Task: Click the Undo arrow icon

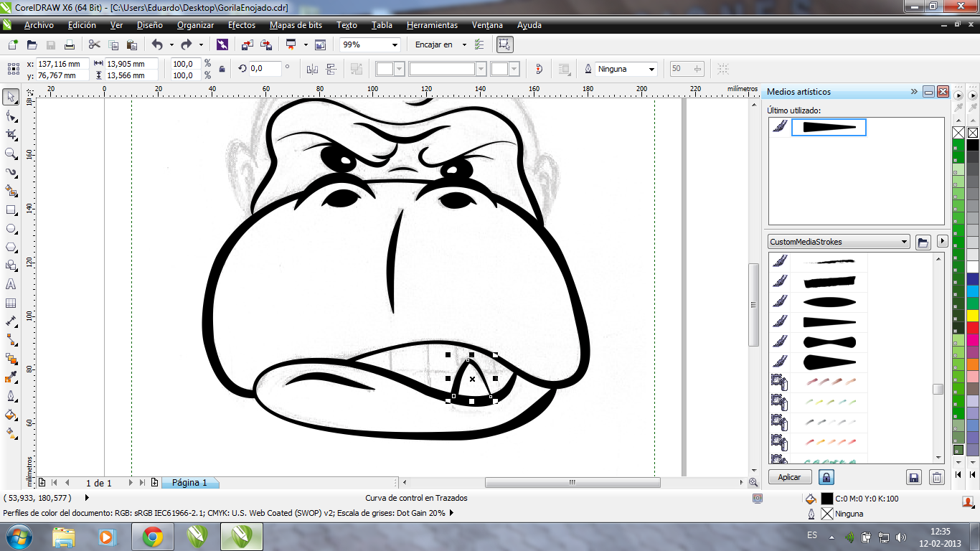Action: [x=157, y=44]
